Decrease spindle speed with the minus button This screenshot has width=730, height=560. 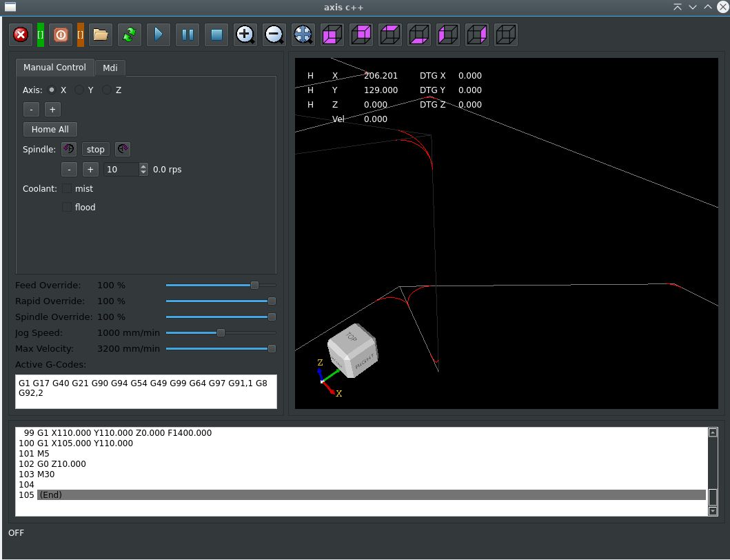[x=70, y=169]
